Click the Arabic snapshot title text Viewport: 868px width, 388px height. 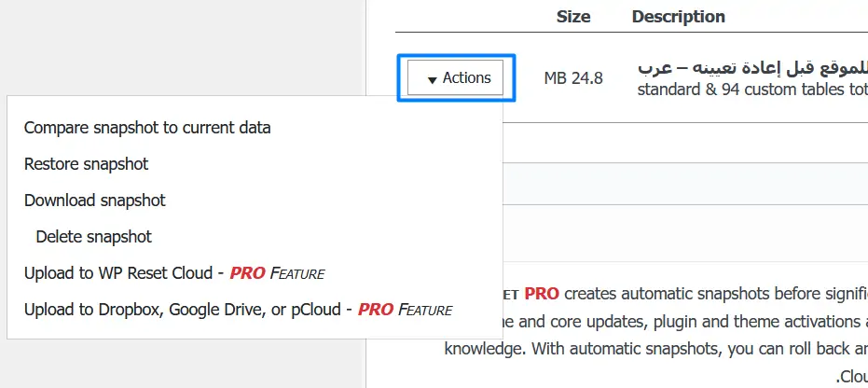pyautogui.click(x=751, y=69)
